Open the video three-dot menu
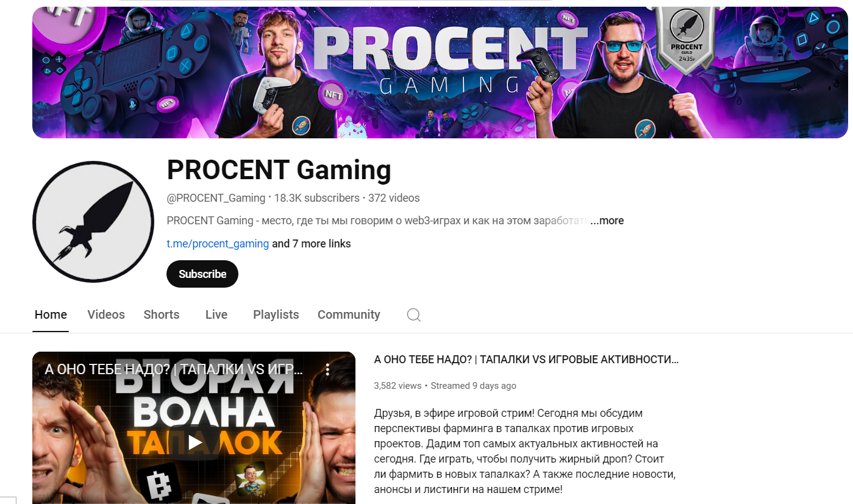Screen dimensions: 853x504 327,369
